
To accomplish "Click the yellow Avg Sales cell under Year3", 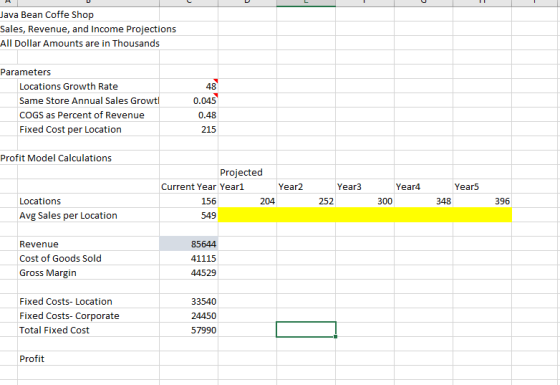I will (365, 215).
